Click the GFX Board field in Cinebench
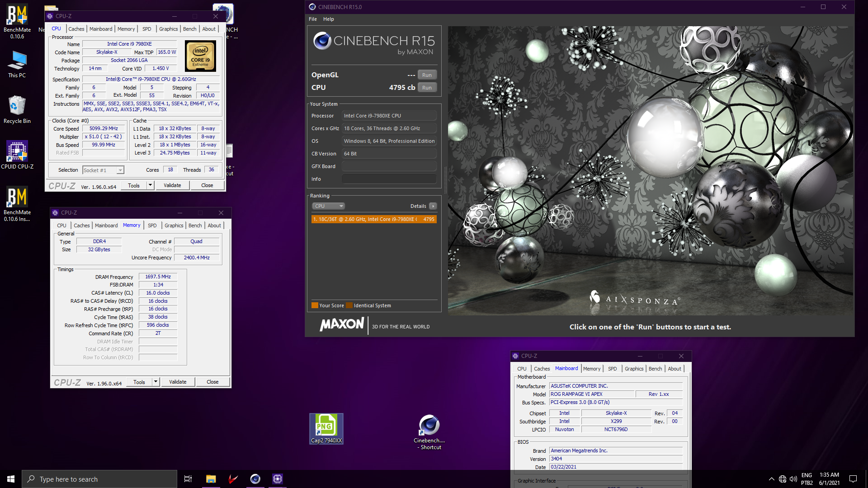Screen dimensions: 868x488 pos(389,166)
